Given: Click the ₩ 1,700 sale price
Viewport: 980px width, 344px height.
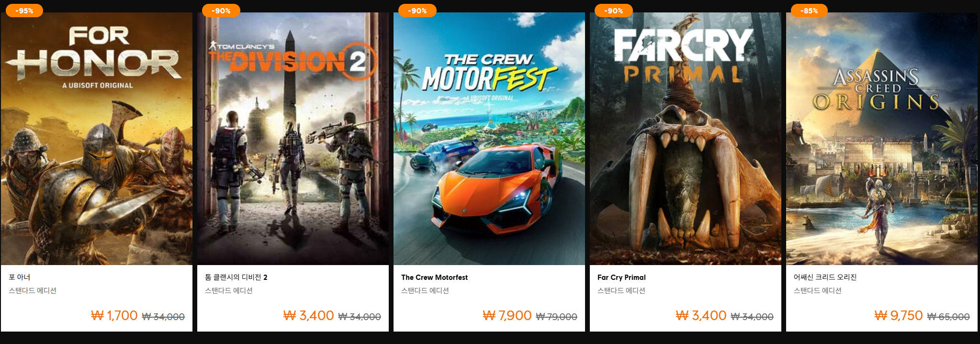Looking at the screenshot, I should point(114,316).
